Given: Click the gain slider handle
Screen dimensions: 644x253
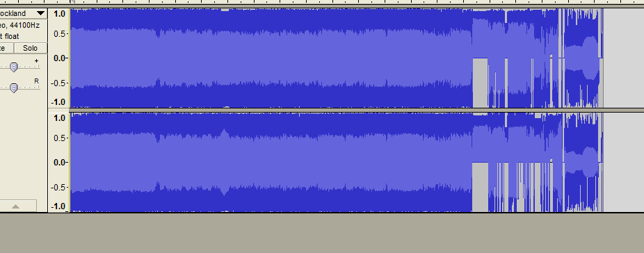Looking at the screenshot, I should 13,67.
